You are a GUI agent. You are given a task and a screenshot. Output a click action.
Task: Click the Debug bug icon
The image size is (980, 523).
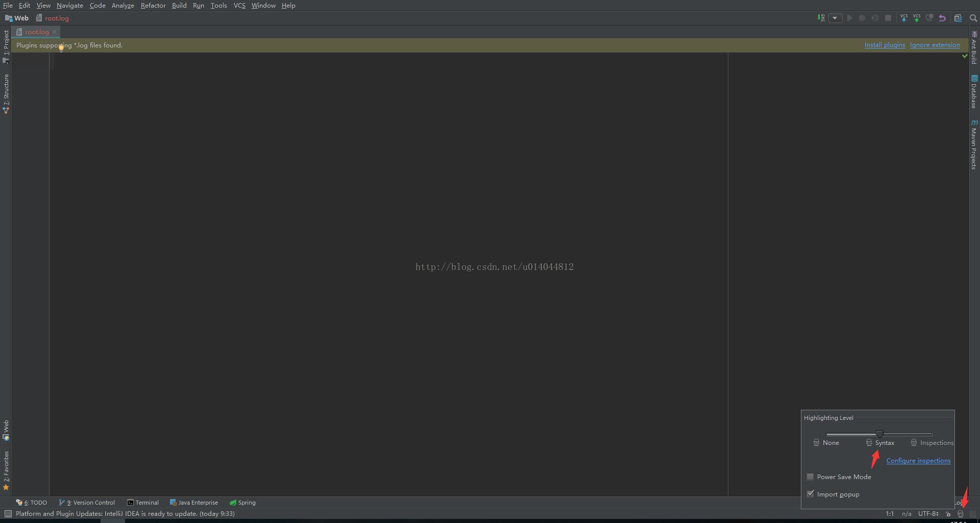pos(863,18)
